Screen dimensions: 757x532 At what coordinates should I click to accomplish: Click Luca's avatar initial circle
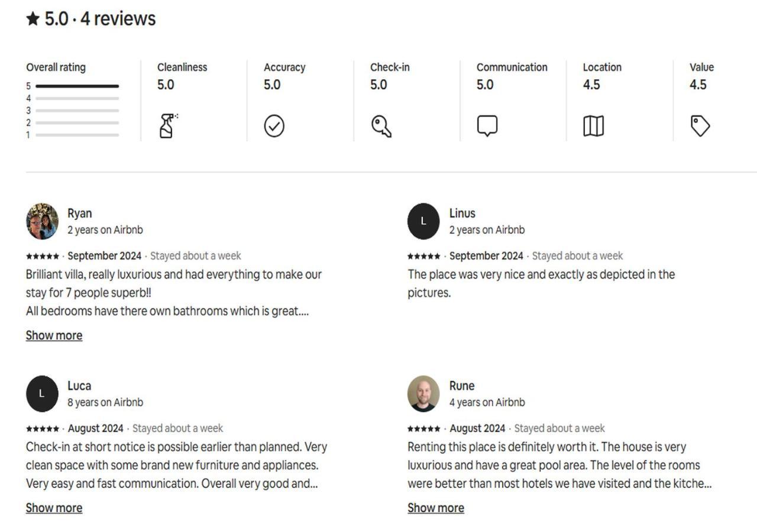(42, 394)
